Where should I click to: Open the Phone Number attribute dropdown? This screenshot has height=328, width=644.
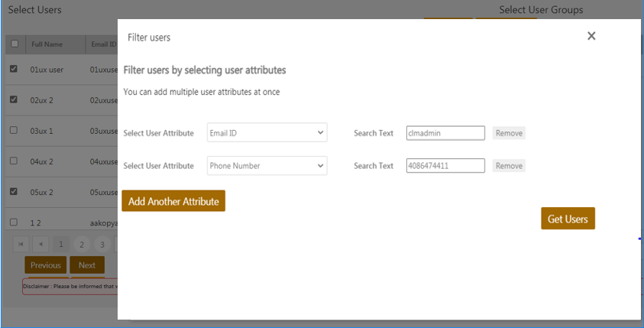coord(267,166)
